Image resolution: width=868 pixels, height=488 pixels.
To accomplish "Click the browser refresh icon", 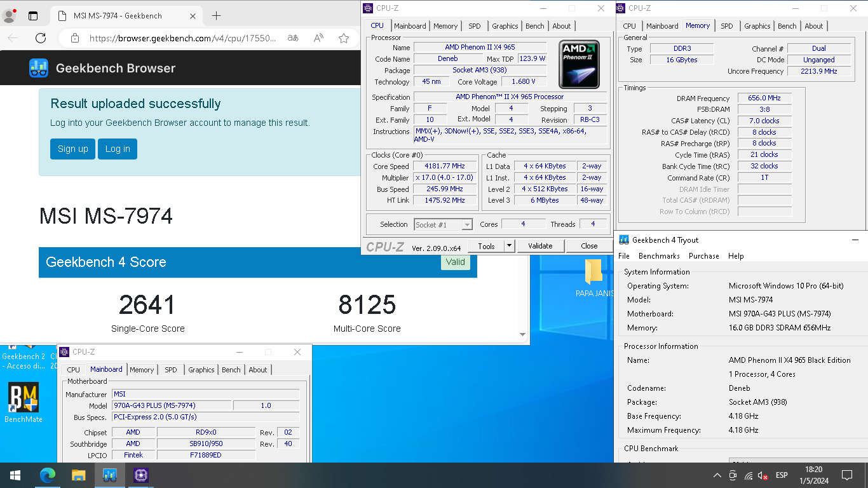I will pos(41,38).
